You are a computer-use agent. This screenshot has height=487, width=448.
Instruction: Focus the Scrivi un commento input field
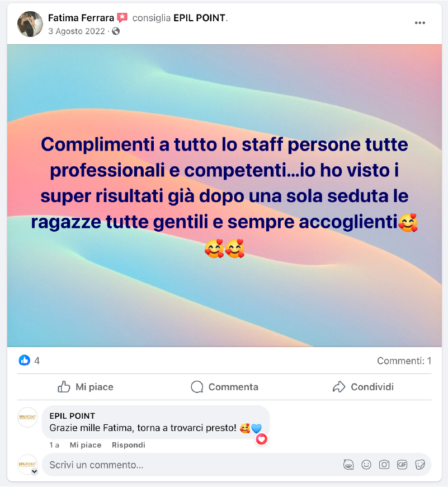click(192, 465)
